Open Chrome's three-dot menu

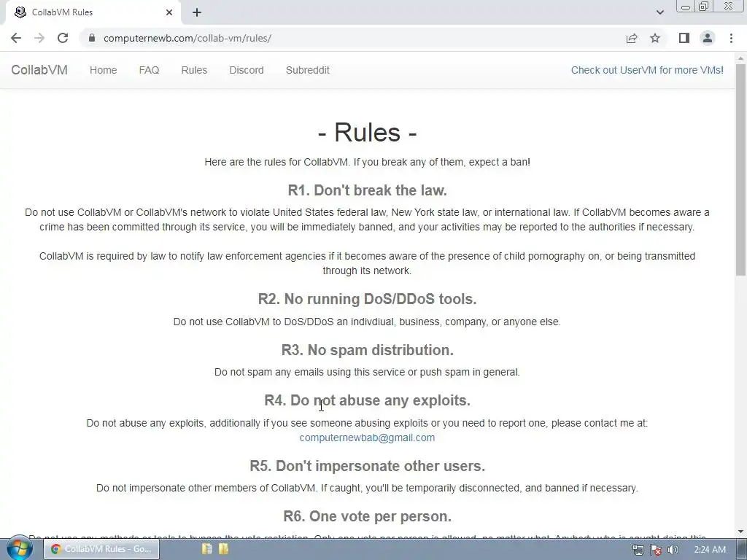731,38
